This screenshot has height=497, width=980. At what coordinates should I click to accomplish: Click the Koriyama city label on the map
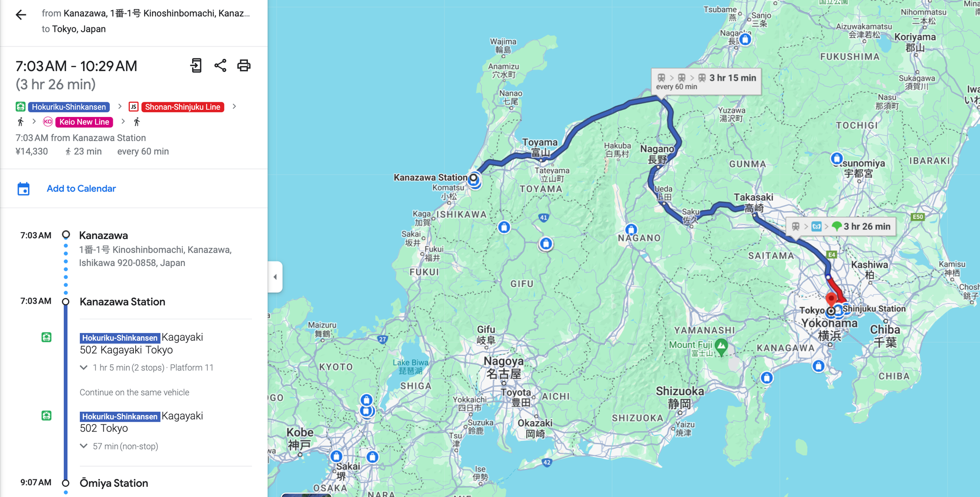click(x=915, y=42)
